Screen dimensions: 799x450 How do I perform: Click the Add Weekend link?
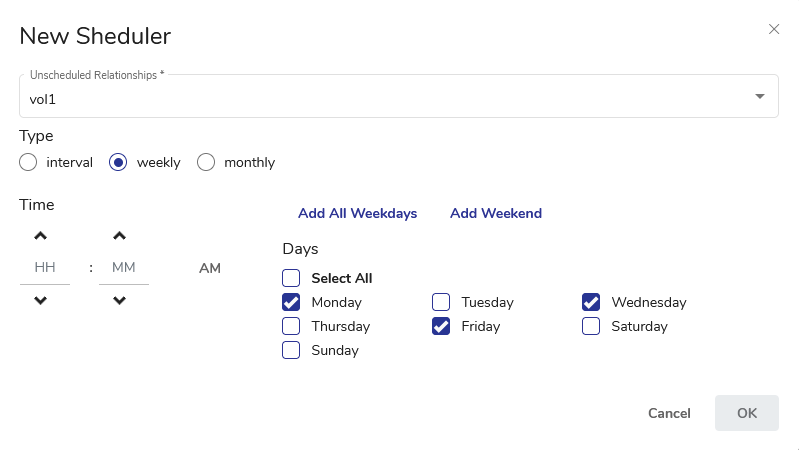coord(495,213)
